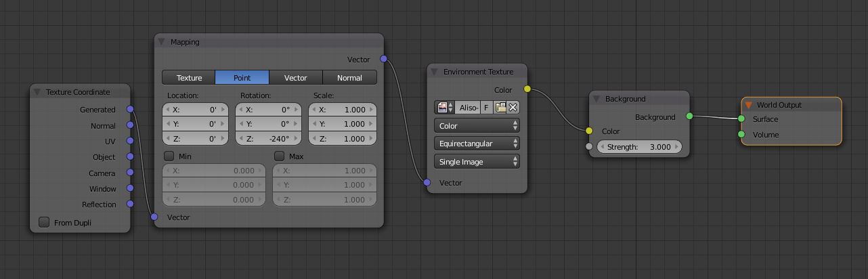Image resolution: width=868 pixels, height=279 pixels.
Task: Decrease Strength with its left arrow
Action: pos(602,147)
